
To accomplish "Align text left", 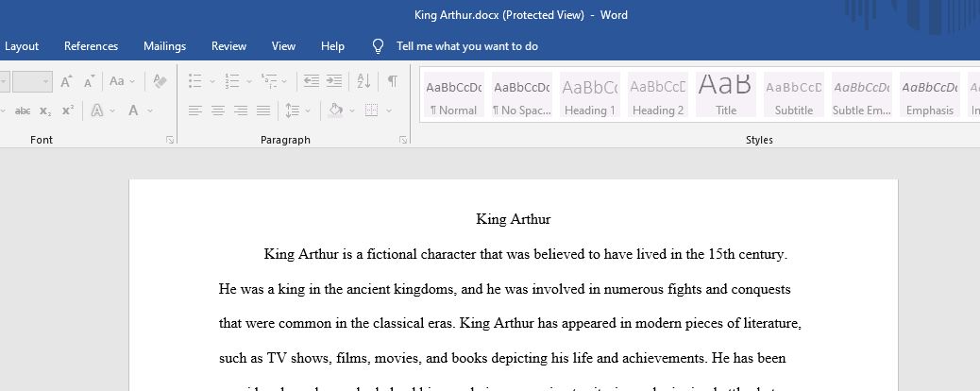I will (x=195, y=110).
